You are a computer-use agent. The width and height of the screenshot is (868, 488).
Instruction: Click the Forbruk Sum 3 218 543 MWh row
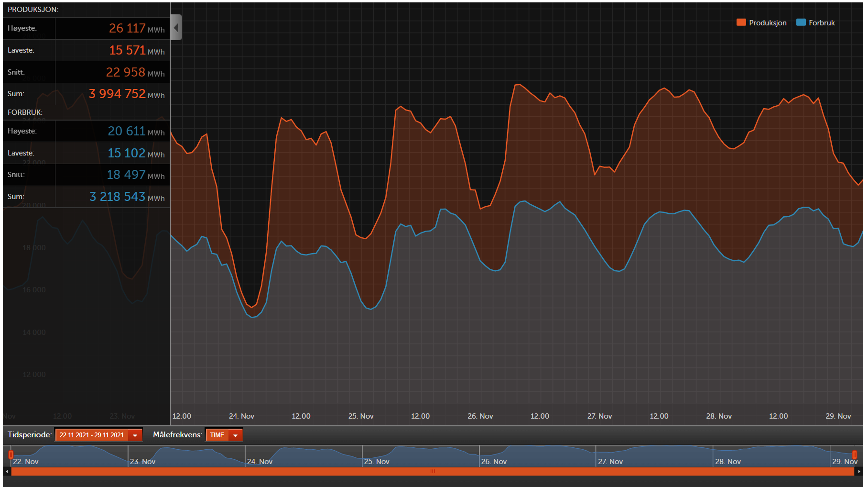coord(87,197)
